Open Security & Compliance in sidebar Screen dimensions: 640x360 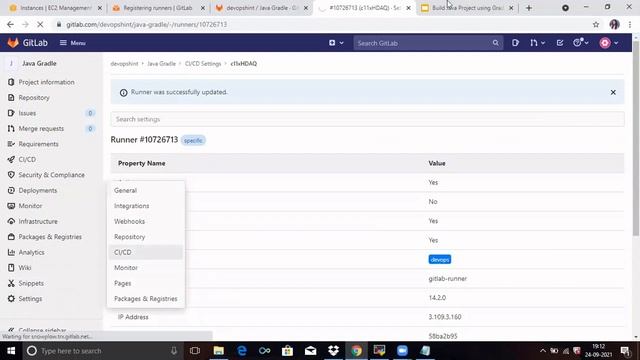51,175
